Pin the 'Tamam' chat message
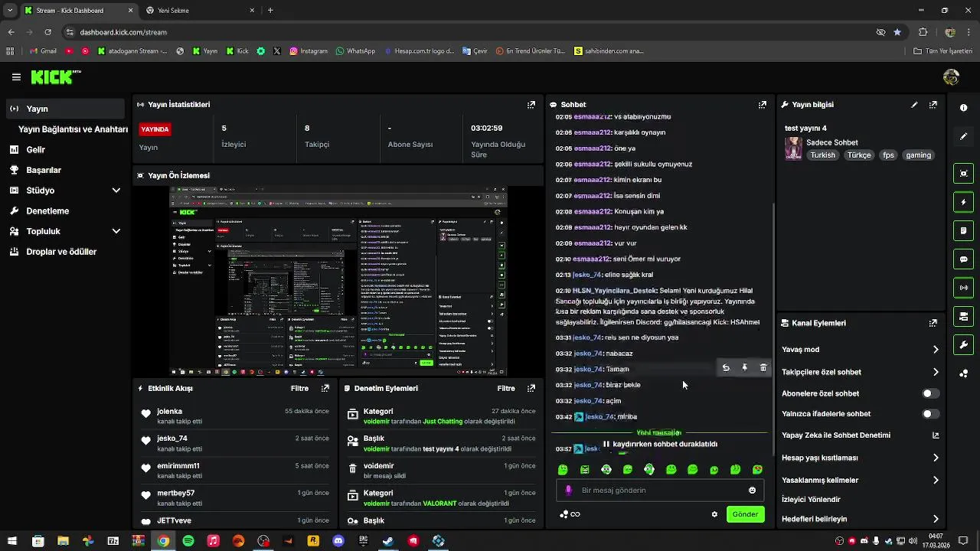The image size is (980, 551). 744,368
